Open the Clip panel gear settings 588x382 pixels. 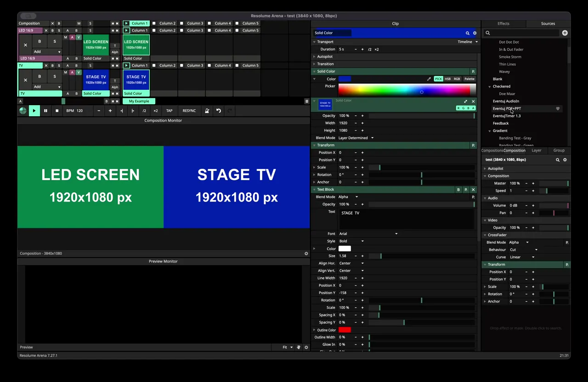pyautogui.click(x=475, y=33)
